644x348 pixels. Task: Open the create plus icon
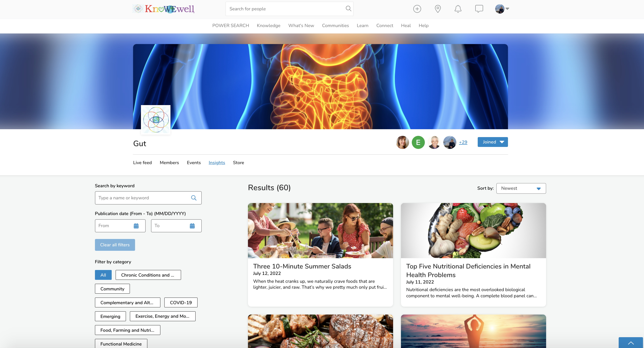coord(417,9)
